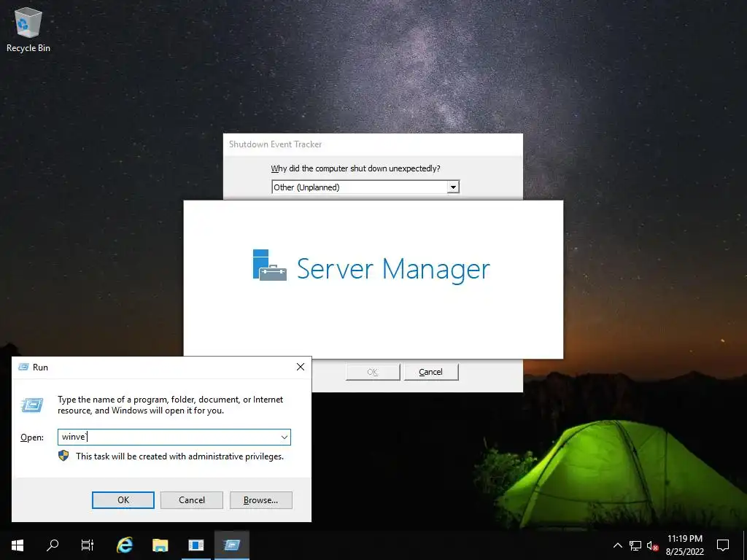Open Task View in the taskbar
Screen dimensions: 747x560
[88, 545]
